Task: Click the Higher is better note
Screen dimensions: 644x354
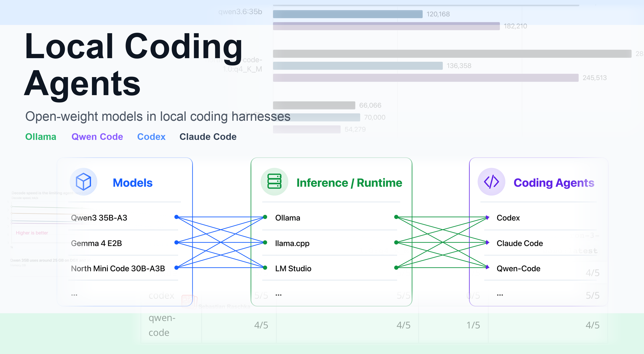Action: (32, 233)
